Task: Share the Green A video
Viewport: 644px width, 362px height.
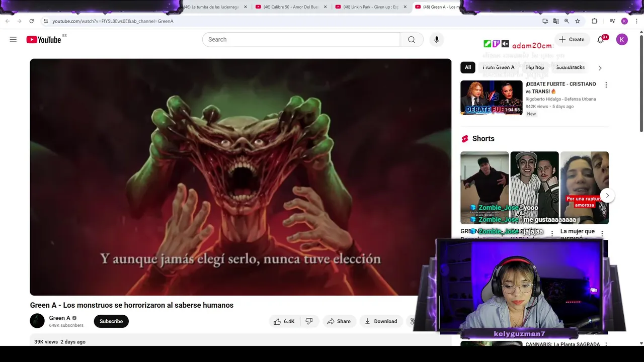Action: (339, 321)
